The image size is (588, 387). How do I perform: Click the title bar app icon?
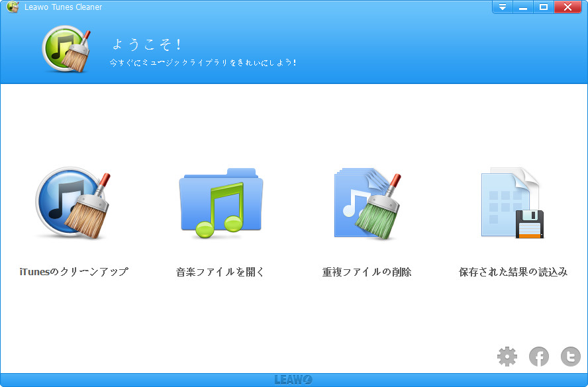(x=13, y=7)
